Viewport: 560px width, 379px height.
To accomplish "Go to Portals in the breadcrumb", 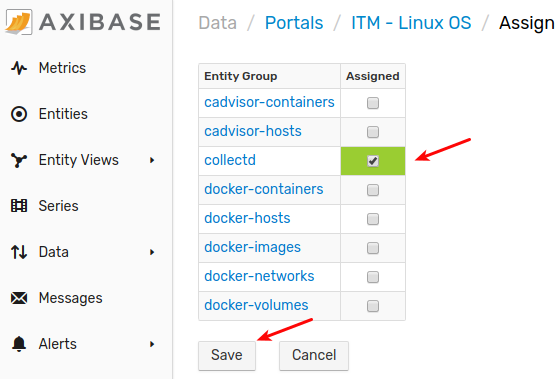I will click(x=294, y=23).
